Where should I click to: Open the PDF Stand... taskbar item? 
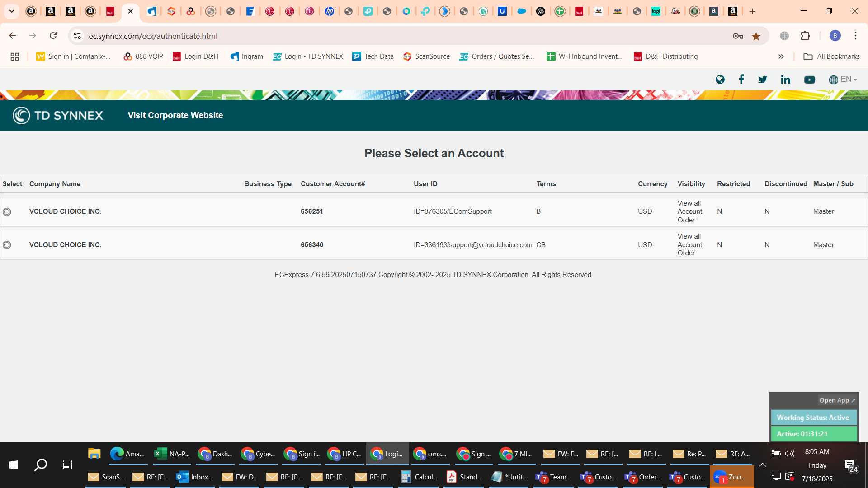pos(464,477)
